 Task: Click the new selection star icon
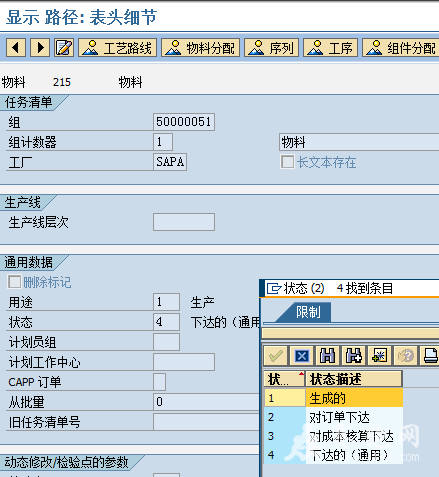click(x=379, y=356)
